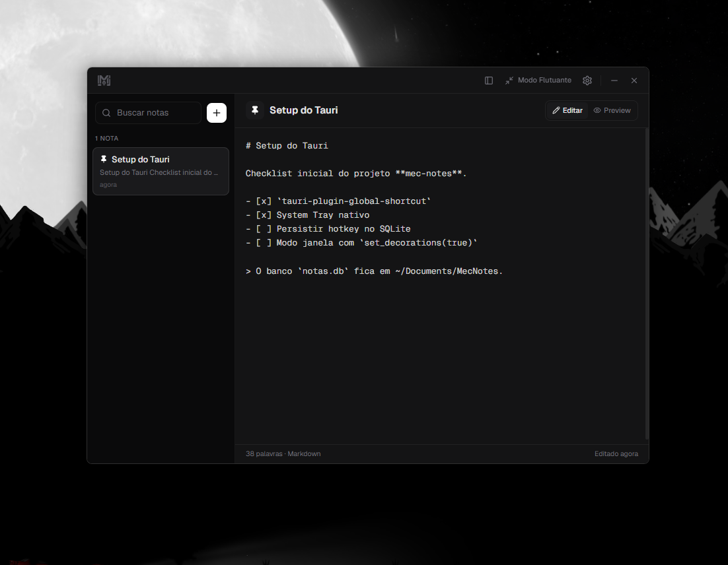
Task: Click the 'tauri-plugin-global-shortcut' checklist line
Action: tap(338, 201)
